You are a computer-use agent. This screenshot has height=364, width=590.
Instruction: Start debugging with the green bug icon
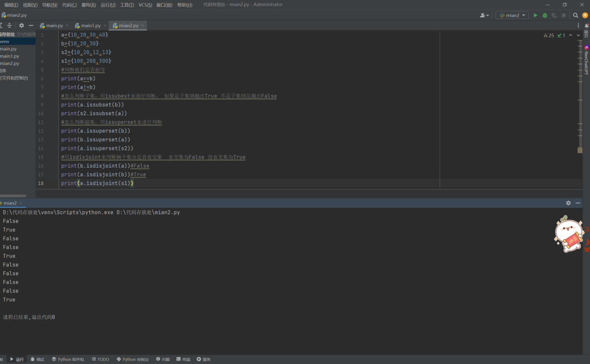click(x=544, y=16)
